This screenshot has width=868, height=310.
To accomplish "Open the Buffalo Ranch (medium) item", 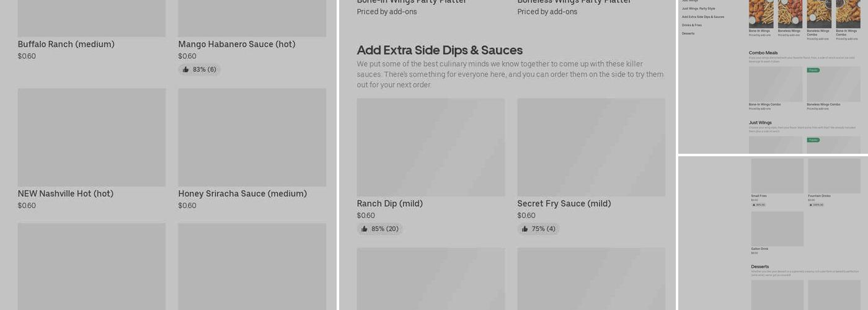I will (66, 44).
